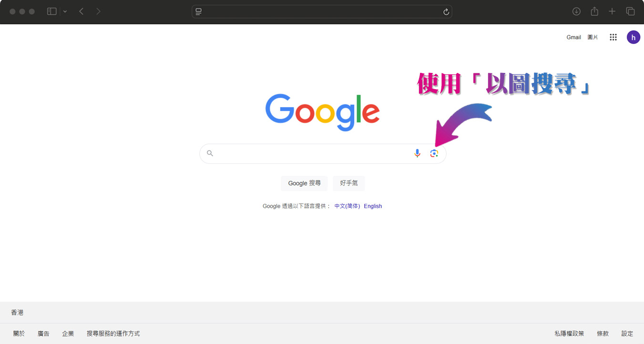Click the 香港 region text

tap(17, 313)
